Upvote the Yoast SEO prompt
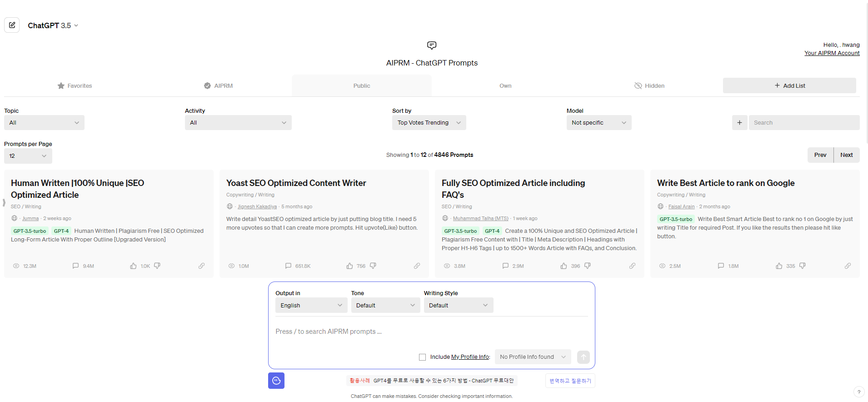The height and width of the screenshot is (402, 868). [x=349, y=266]
